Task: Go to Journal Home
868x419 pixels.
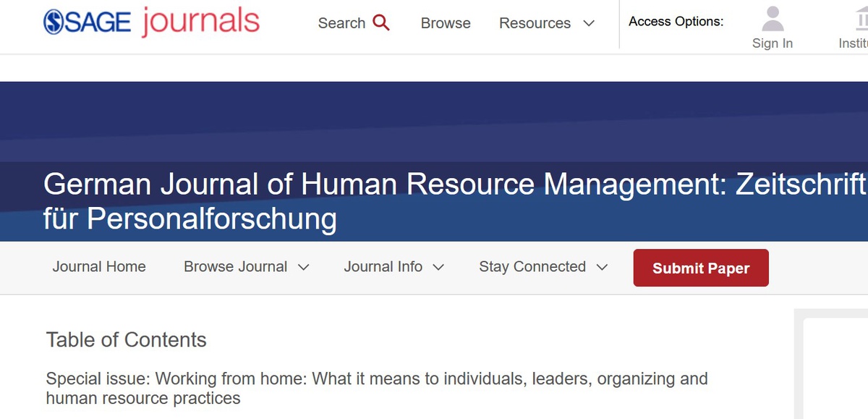Action: 99,267
